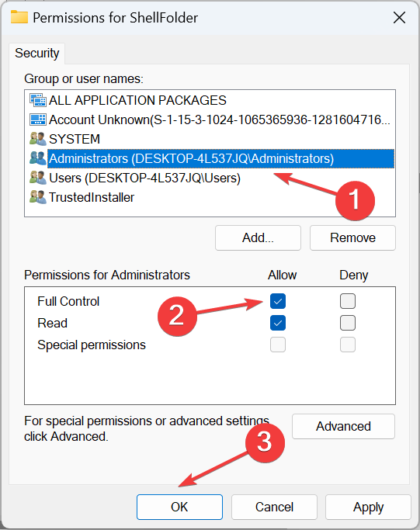Click the Users group icon
Screen dimensions: 420x530
pyautogui.click(x=37, y=178)
